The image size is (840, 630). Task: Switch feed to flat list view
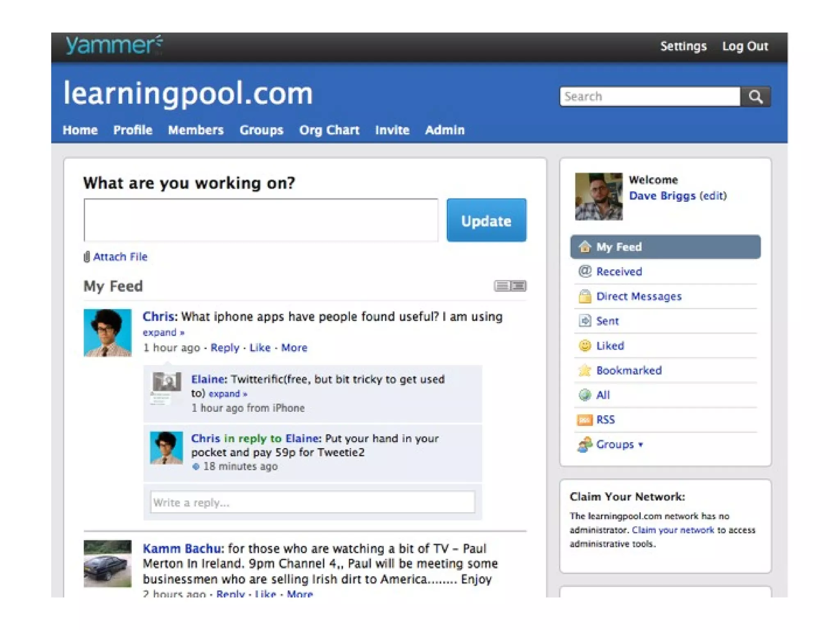(x=502, y=286)
